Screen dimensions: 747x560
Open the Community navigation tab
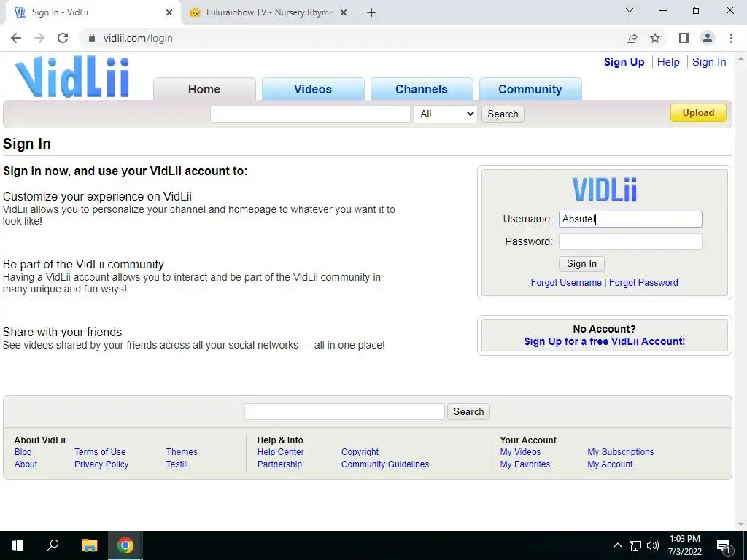[x=530, y=89]
